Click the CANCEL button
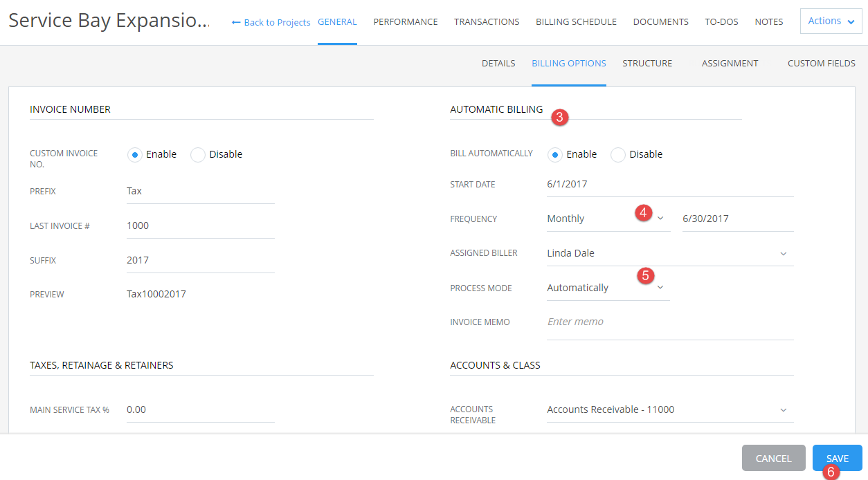This screenshot has width=868, height=480. [x=774, y=458]
